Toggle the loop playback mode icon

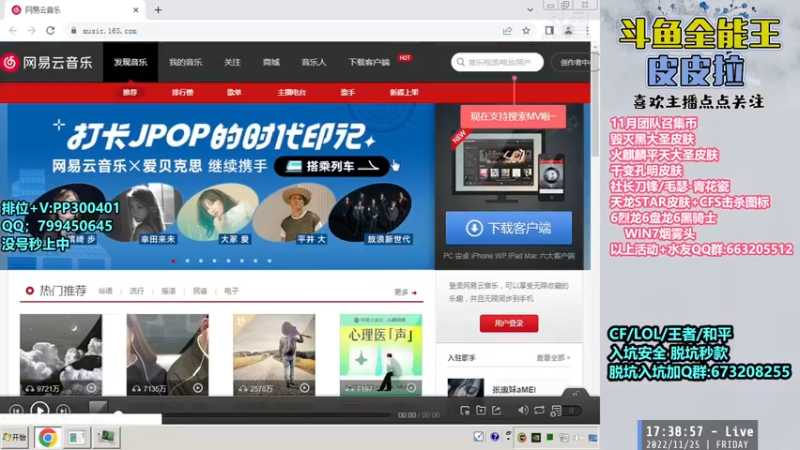[x=539, y=410]
